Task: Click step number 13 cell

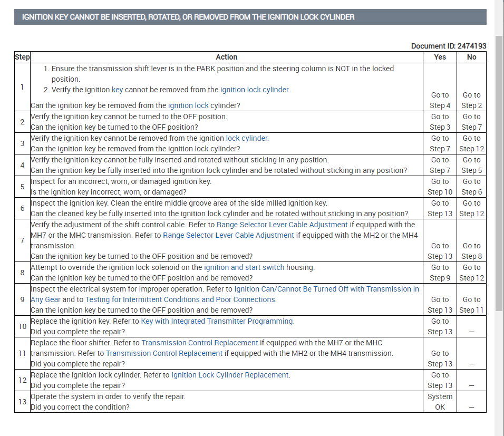Action: (x=22, y=402)
